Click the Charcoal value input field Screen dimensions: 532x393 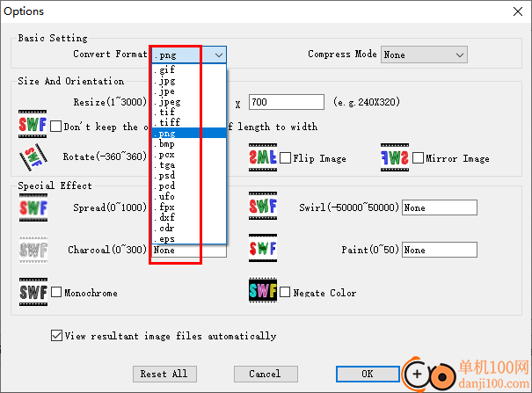[189, 251]
